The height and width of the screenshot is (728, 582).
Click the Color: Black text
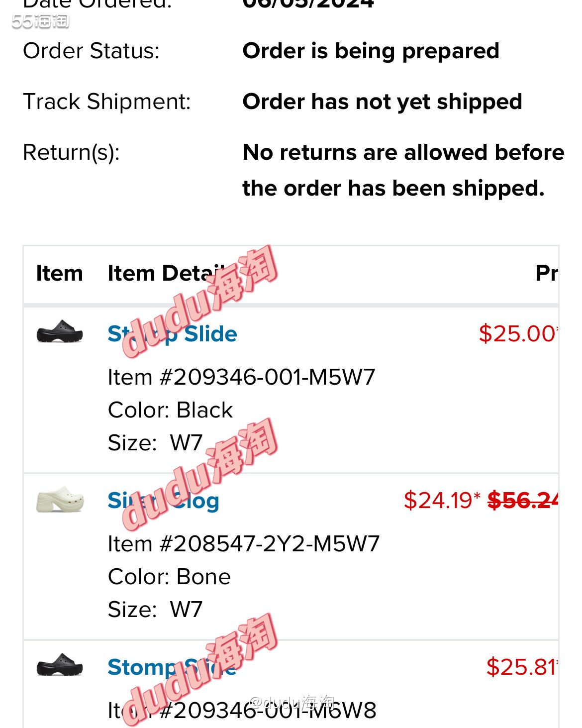click(x=170, y=410)
